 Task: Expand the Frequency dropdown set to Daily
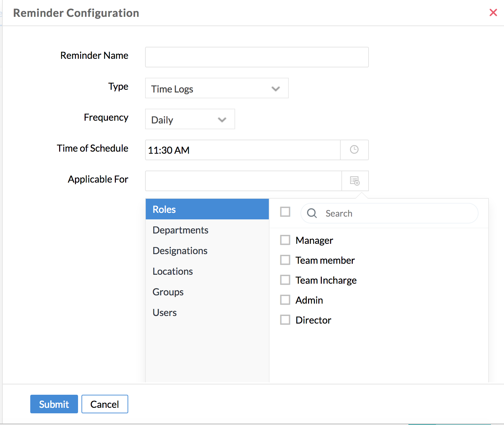click(x=190, y=119)
